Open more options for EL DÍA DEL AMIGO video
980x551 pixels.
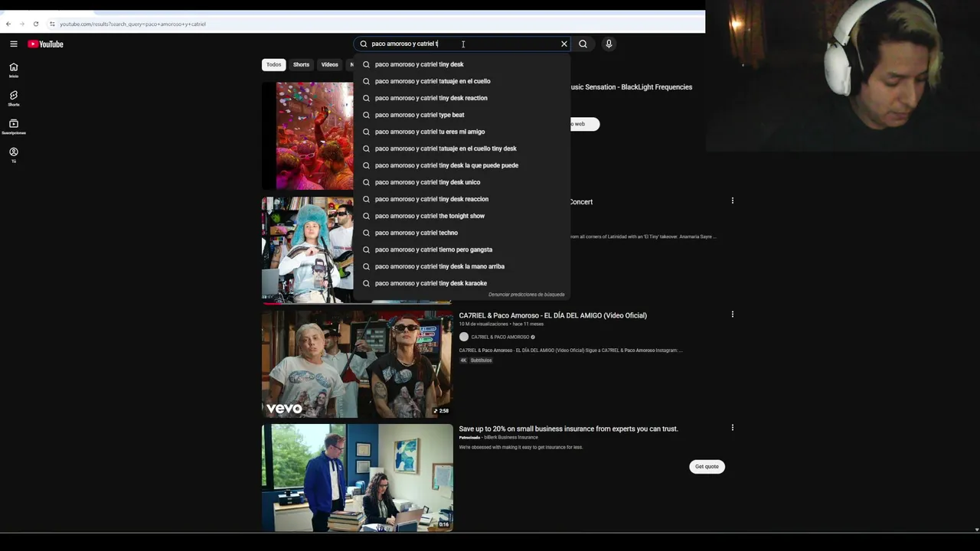pyautogui.click(x=733, y=314)
